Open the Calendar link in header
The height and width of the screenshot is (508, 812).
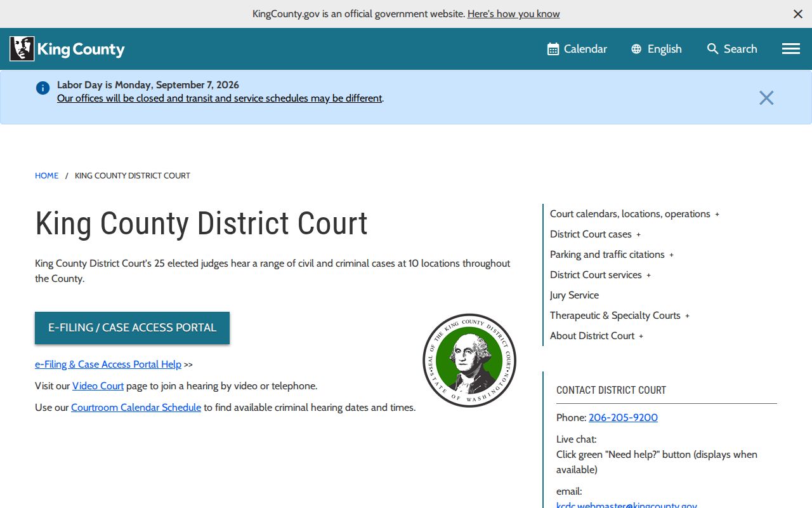click(x=577, y=49)
